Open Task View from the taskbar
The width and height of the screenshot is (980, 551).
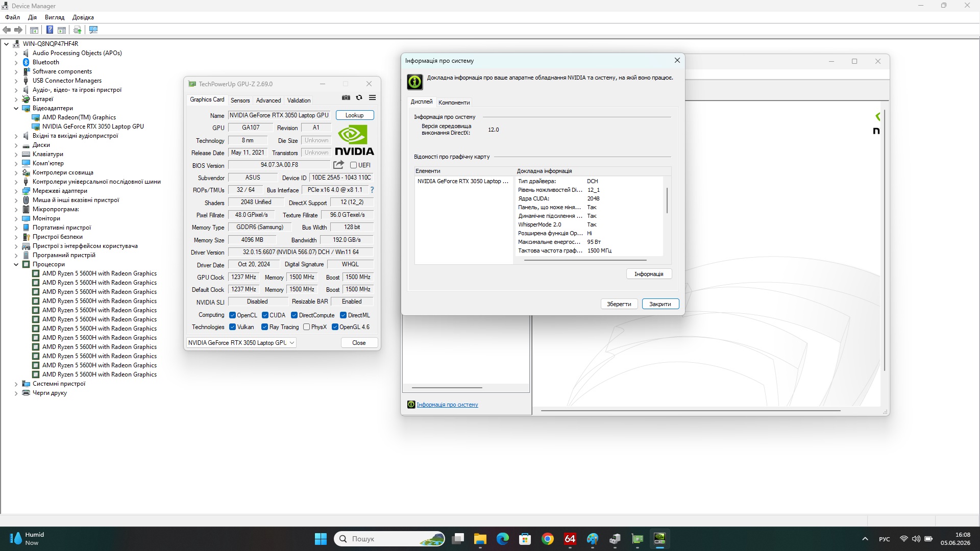click(458, 539)
